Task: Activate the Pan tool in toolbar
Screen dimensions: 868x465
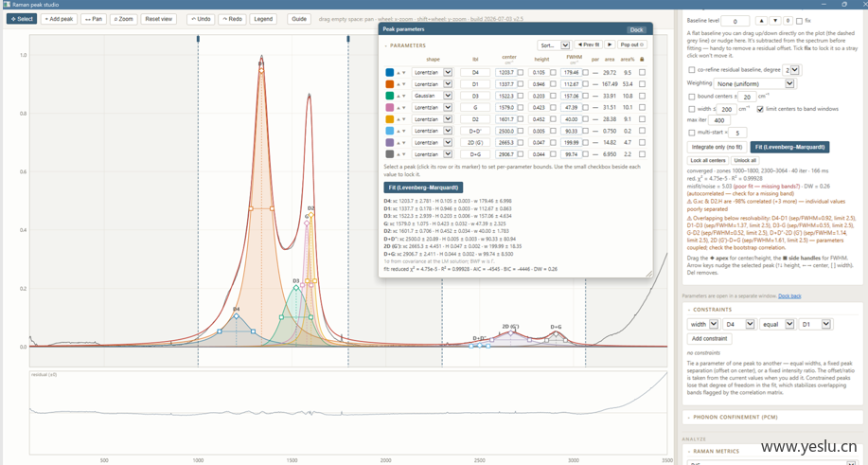Action: [94, 19]
